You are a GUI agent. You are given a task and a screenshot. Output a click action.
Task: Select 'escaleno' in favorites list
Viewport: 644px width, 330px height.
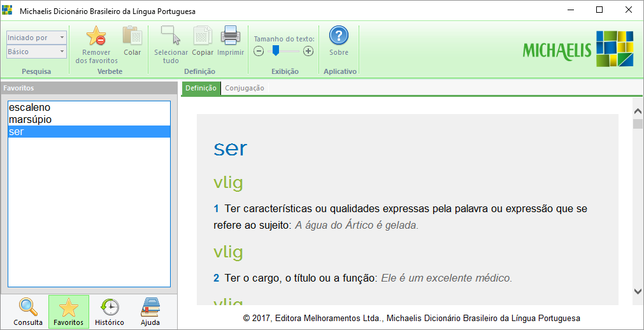89,108
